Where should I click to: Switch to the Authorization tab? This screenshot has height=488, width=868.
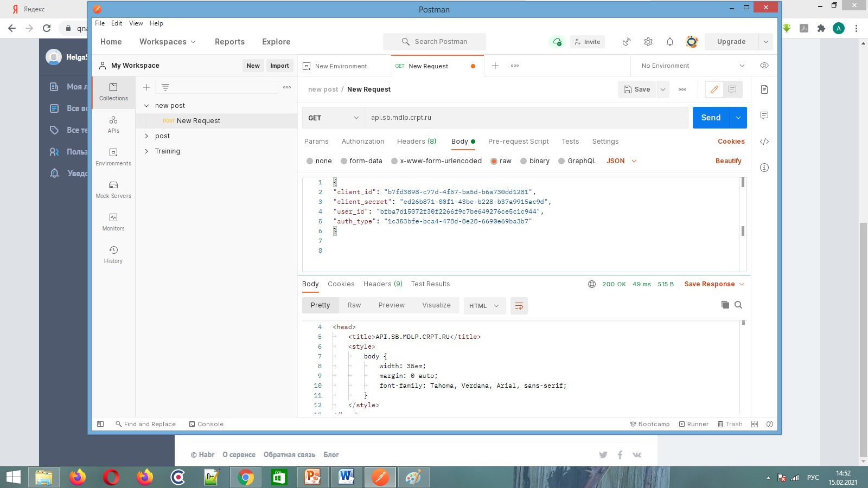363,142
